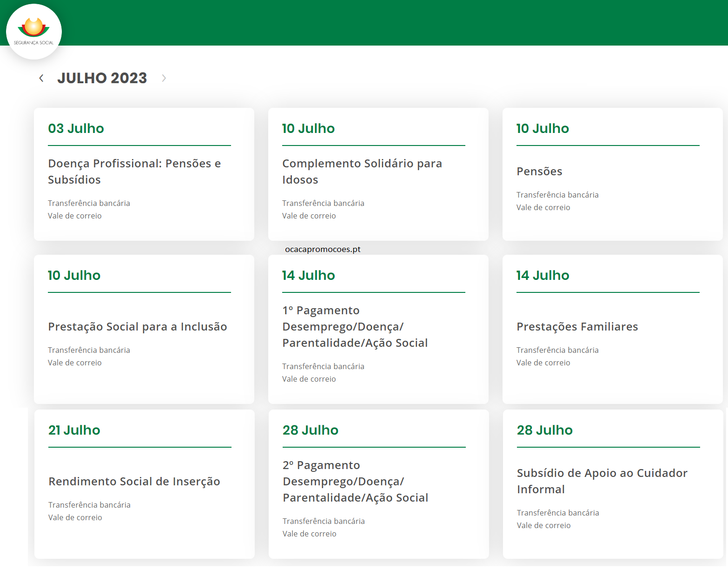728x569 pixels.
Task: Click the ocacapromocoes.pt watermark text
Action: coord(323,249)
